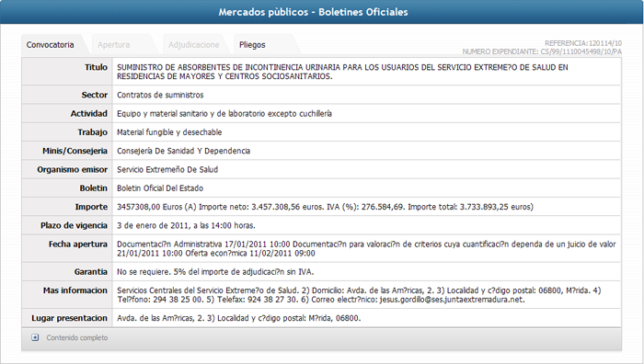Open the Pliegos tab
Screen dimensions: 644x364
pyautogui.click(x=252, y=45)
